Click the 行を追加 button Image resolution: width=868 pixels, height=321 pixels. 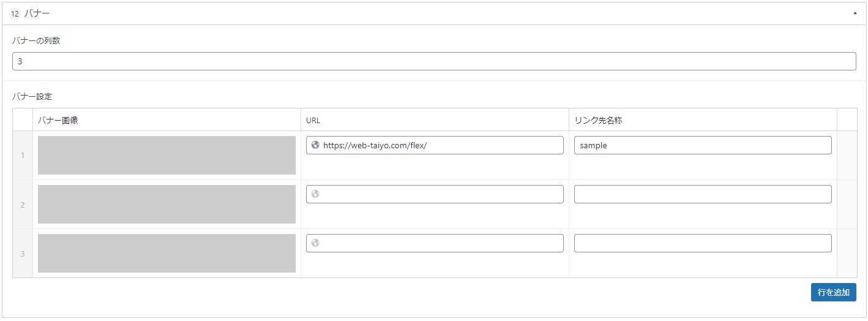pos(833,292)
